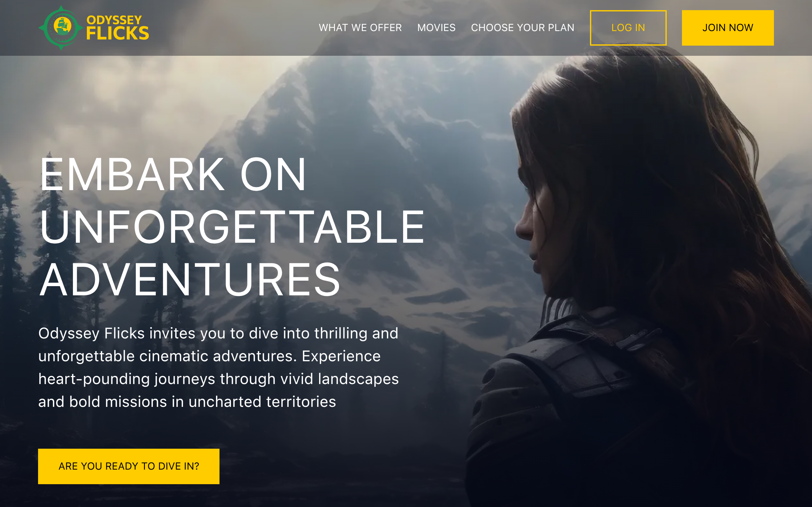Click the Odyssey Flicks invites you paragraph
Screen dimensions: 812x507
(x=219, y=367)
